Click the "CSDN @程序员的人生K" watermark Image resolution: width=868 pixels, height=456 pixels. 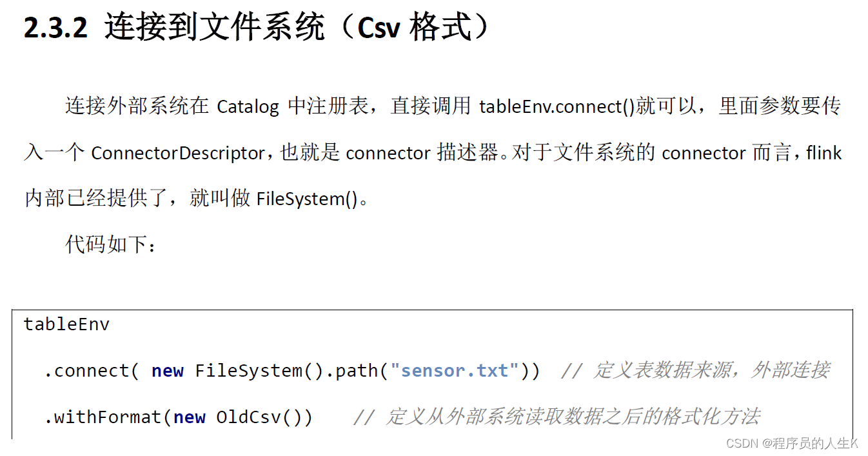click(x=792, y=443)
